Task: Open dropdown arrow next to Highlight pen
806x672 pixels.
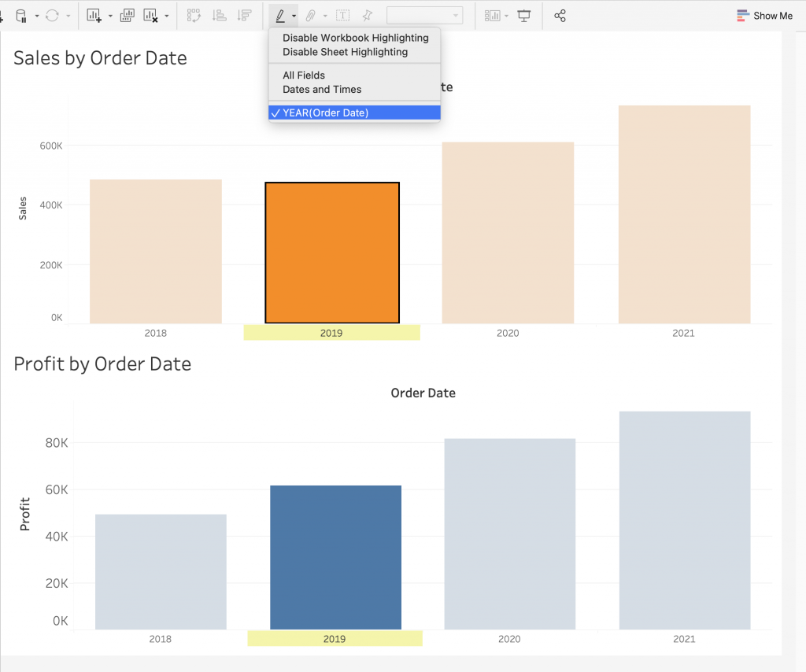Action: [294, 16]
